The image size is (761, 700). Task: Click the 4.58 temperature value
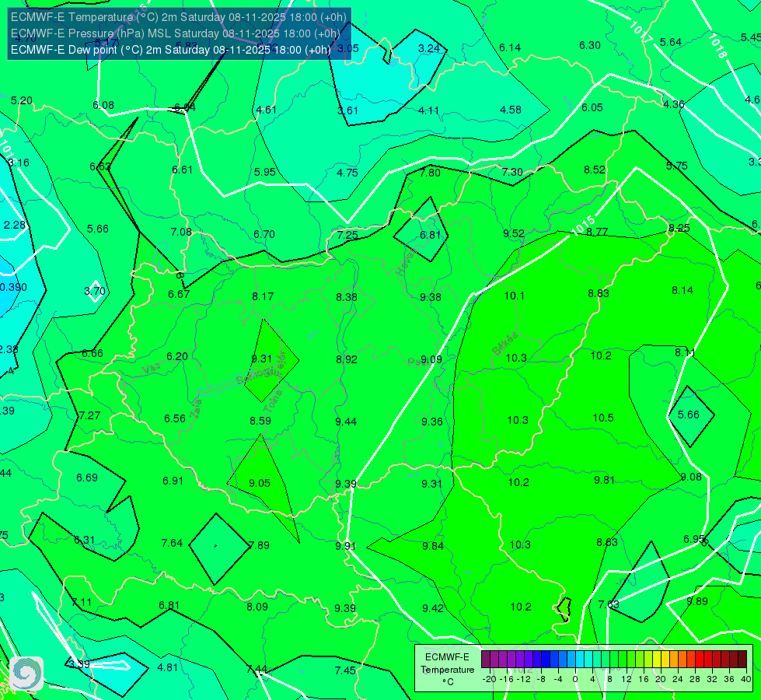(x=511, y=110)
